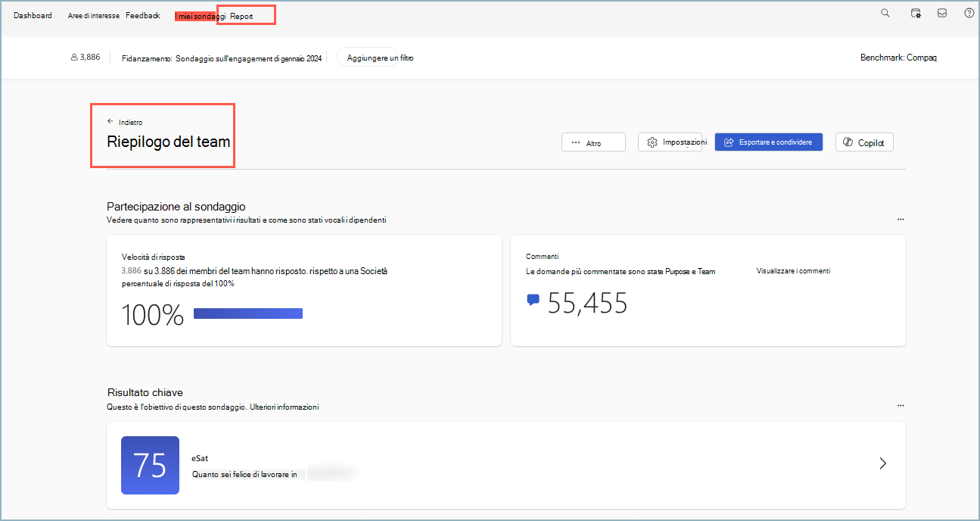Click the blue comment bubble icon

[533, 300]
